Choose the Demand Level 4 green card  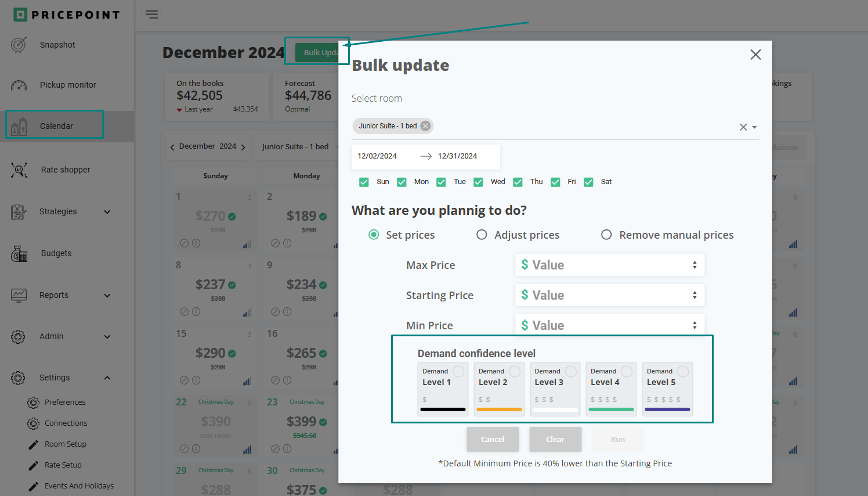[611, 389]
